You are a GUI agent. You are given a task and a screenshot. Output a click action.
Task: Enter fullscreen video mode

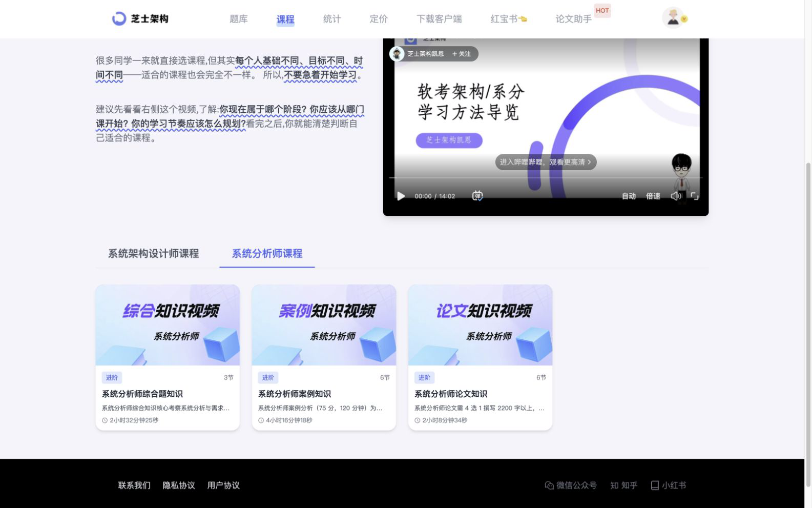pos(695,196)
